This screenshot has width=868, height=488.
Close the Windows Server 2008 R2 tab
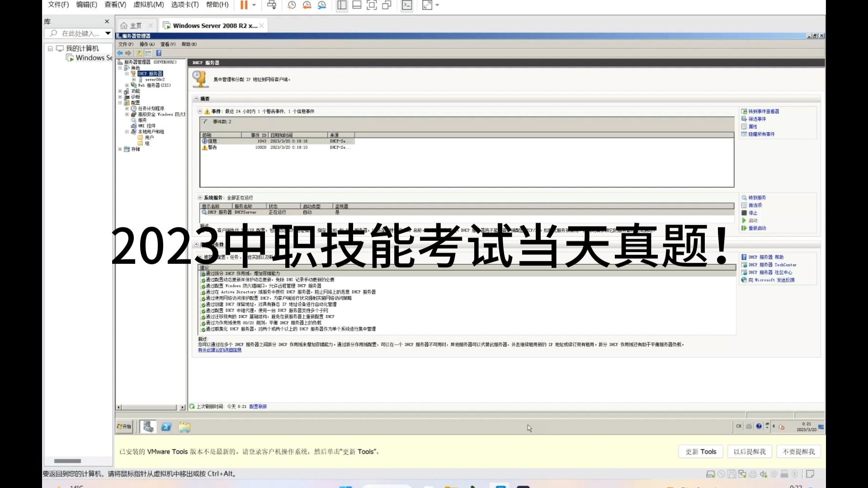[x=262, y=26]
